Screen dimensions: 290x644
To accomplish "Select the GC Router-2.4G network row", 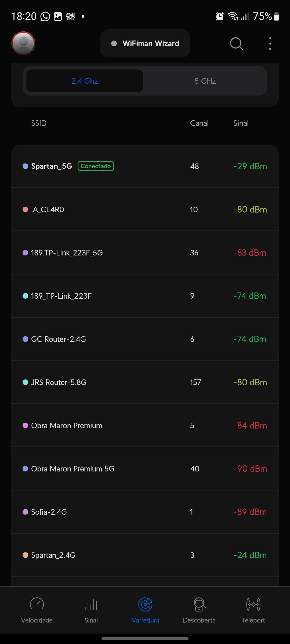I will 145,339.
